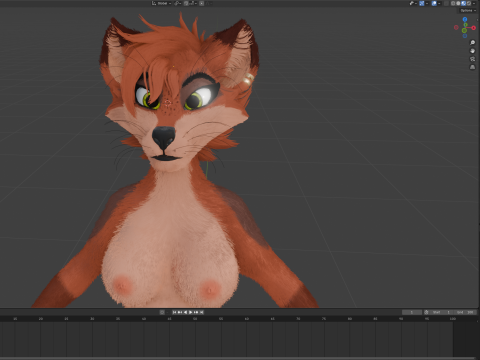This screenshot has height=360, width=480.
Task: Switch to wireframe viewport shading
Action: coord(453,3)
